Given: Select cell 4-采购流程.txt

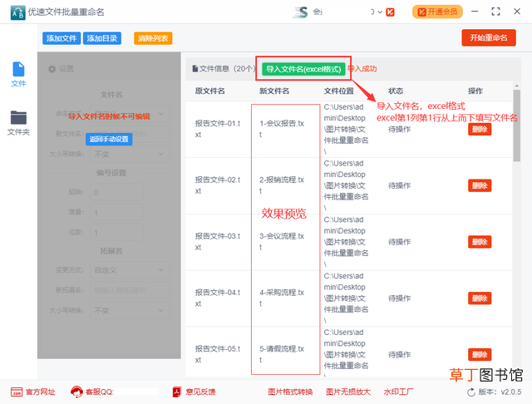Looking at the screenshot, I should click(282, 298).
